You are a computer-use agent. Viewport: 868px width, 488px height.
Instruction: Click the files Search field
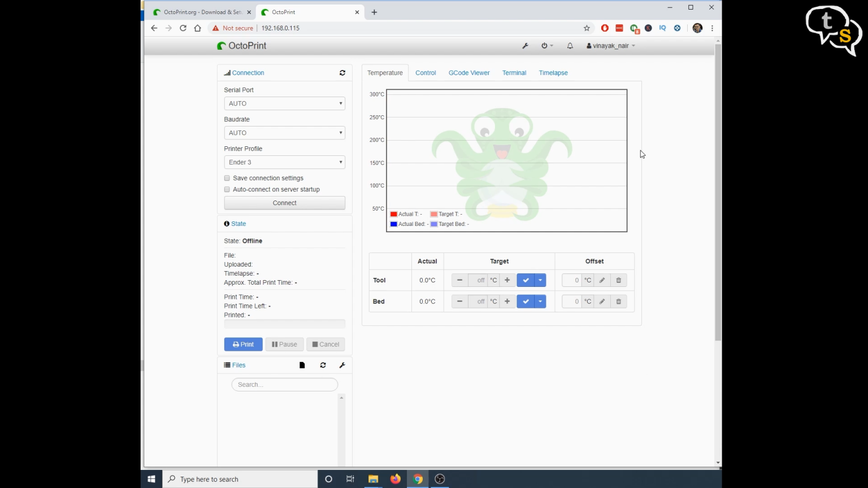pyautogui.click(x=284, y=385)
